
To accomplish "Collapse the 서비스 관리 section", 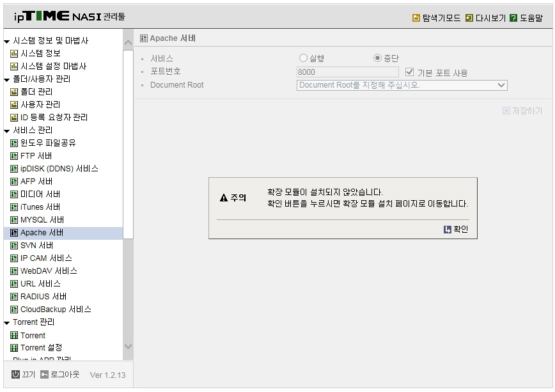I will (x=7, y=131).
